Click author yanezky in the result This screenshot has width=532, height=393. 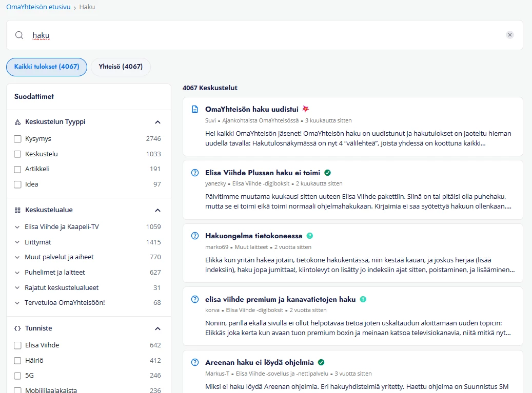[215, 183]
